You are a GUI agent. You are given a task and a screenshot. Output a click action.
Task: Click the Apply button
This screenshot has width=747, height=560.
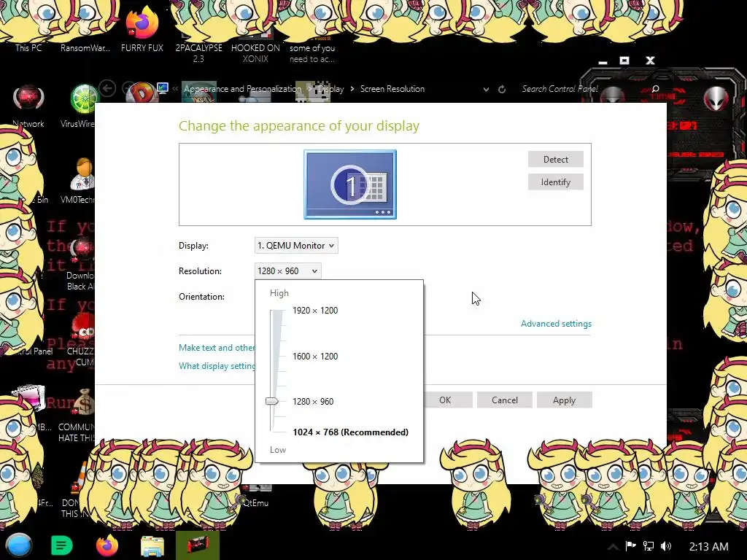(564, 400)
